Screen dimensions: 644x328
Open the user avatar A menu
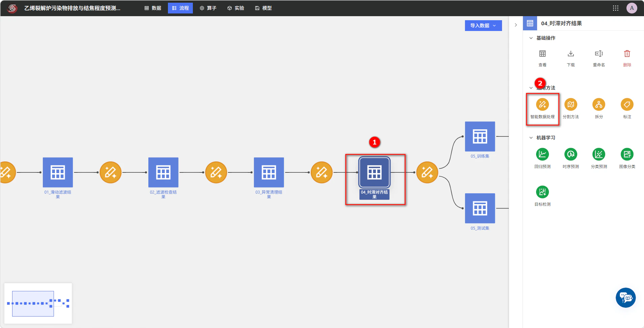coord(632,8)
